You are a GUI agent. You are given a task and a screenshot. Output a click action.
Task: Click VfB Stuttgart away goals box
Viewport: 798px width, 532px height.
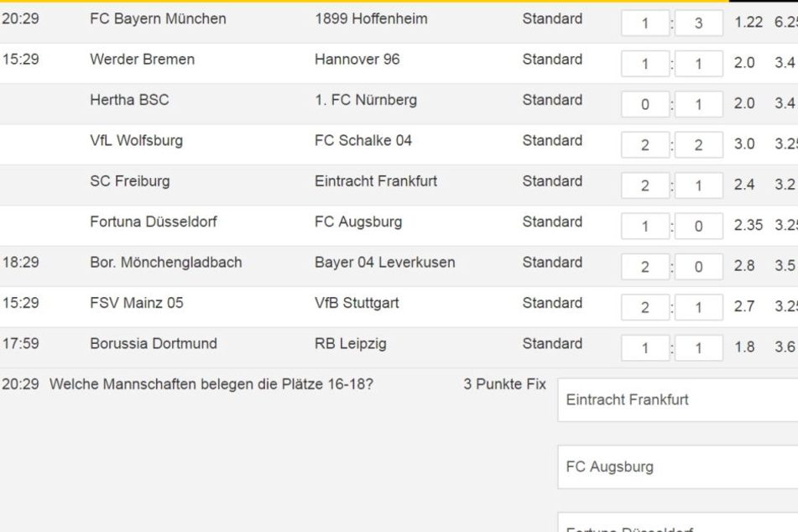pos(699,307)
